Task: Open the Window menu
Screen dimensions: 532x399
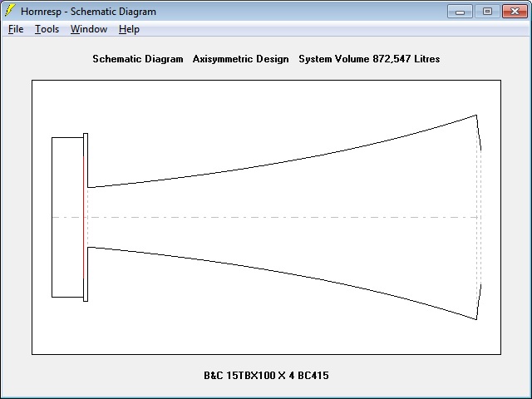Action: 89,29
